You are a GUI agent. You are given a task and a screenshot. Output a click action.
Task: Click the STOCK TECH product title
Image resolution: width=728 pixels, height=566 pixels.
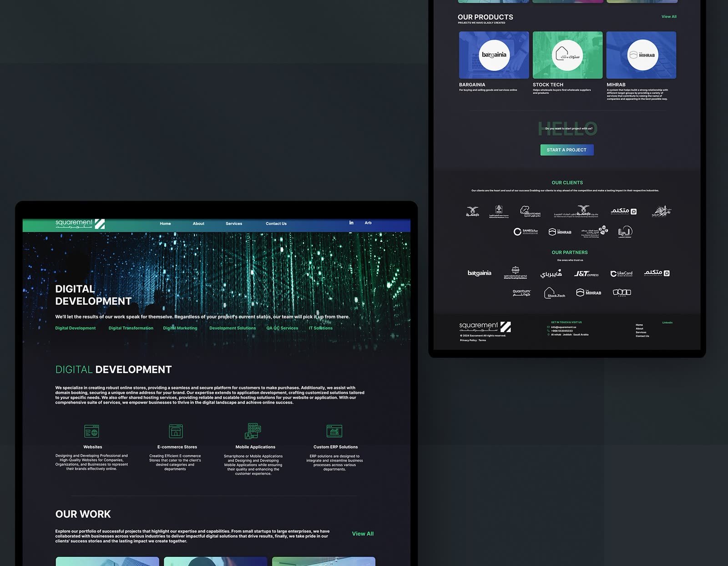coord(548,85)
